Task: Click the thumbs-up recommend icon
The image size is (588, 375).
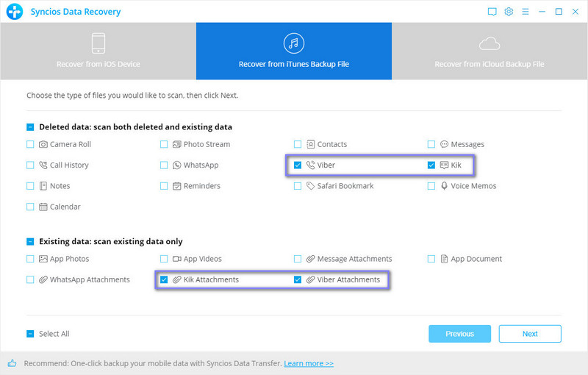Action: pyautogui.click(x=12, y=363)
